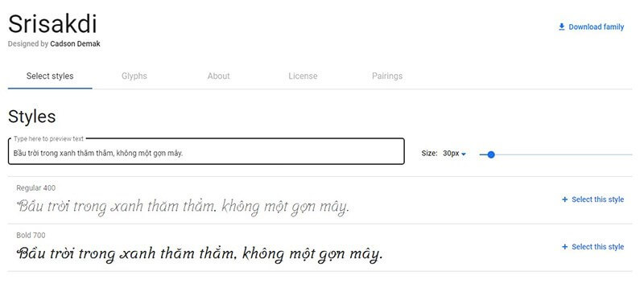Choose Select this style for Regular 400

[x=593, y=199]
